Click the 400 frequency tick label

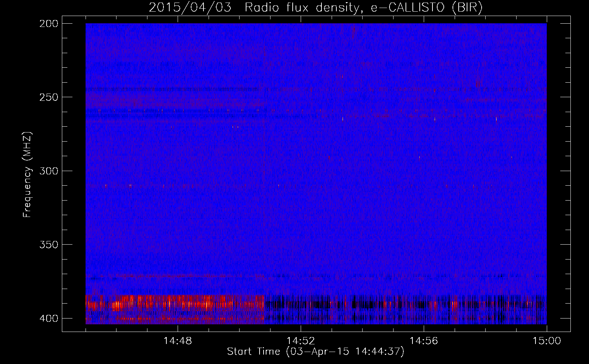48,318
